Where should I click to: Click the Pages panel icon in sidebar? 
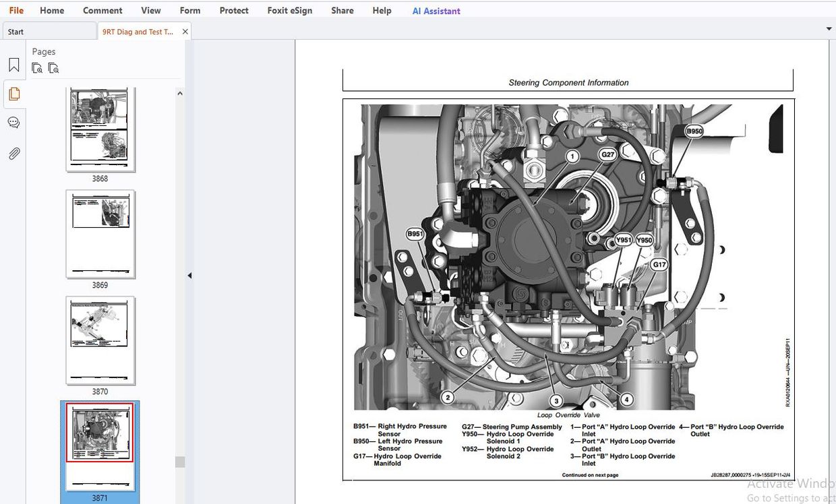click(x=13, y=94)
